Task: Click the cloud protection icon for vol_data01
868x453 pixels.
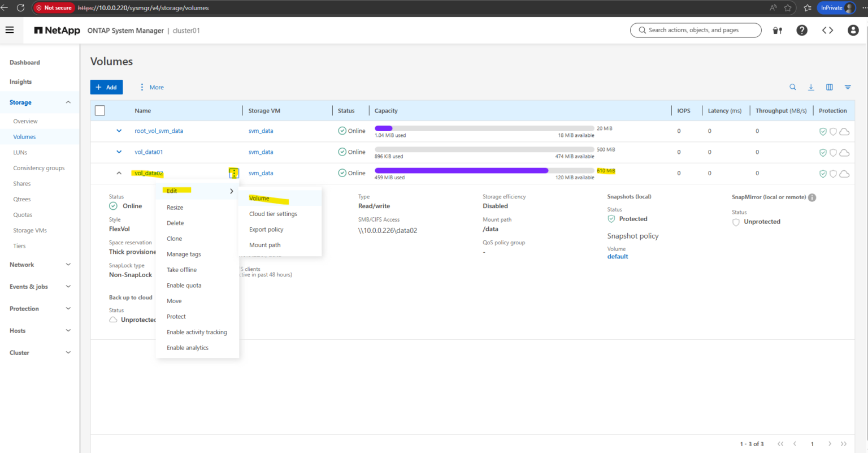Action: coord(844,152)
